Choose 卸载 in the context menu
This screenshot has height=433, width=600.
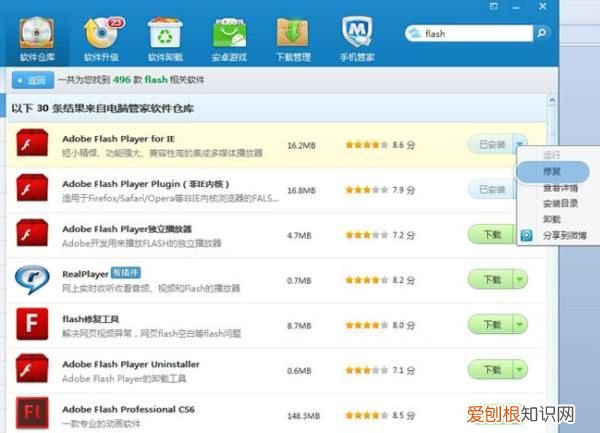(552, 219)
